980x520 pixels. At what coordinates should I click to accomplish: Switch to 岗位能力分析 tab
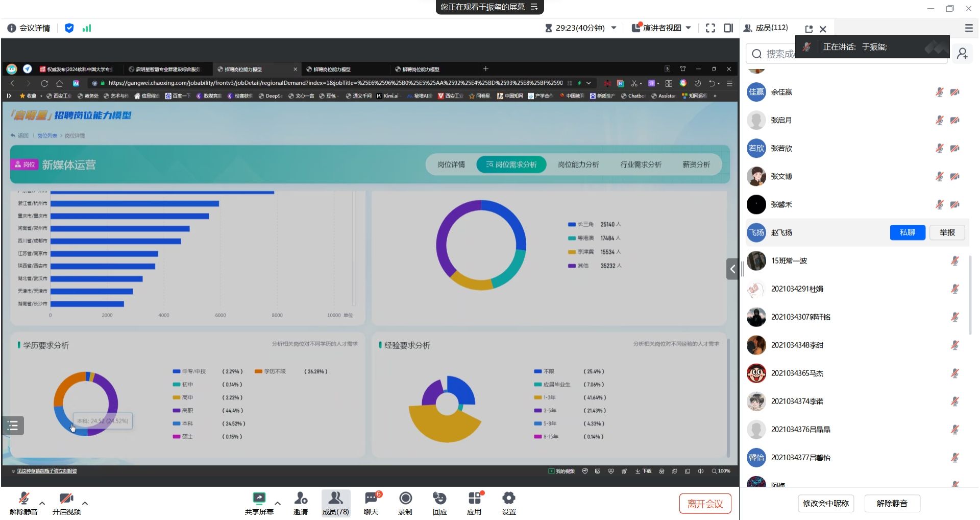(578, 164)
